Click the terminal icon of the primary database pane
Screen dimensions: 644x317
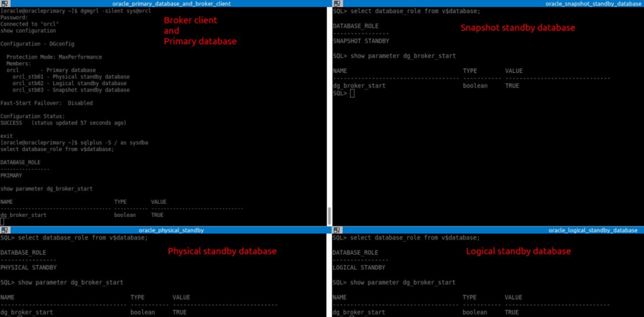pyautogui.click(x=4, y=4)
